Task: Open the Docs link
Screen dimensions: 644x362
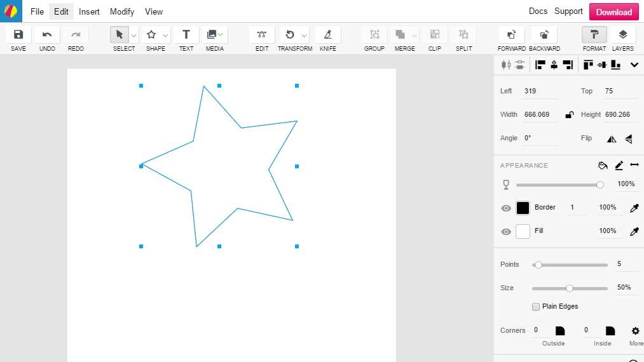Action: point(538,11)
